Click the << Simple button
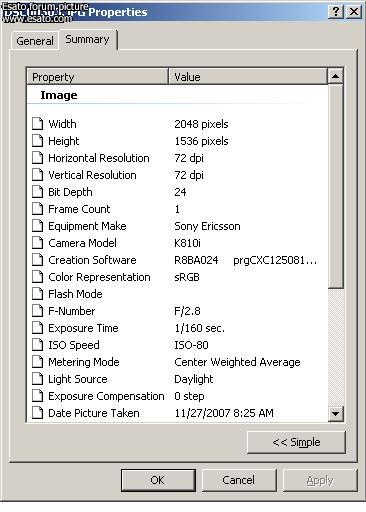 click(x=296, y=442)
